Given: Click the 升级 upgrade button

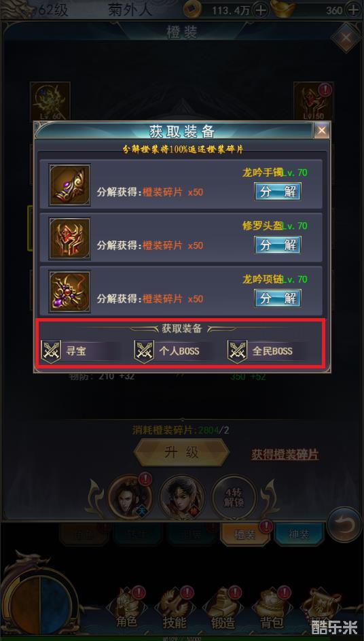Looking at the screenshot, I should (182, 452).
